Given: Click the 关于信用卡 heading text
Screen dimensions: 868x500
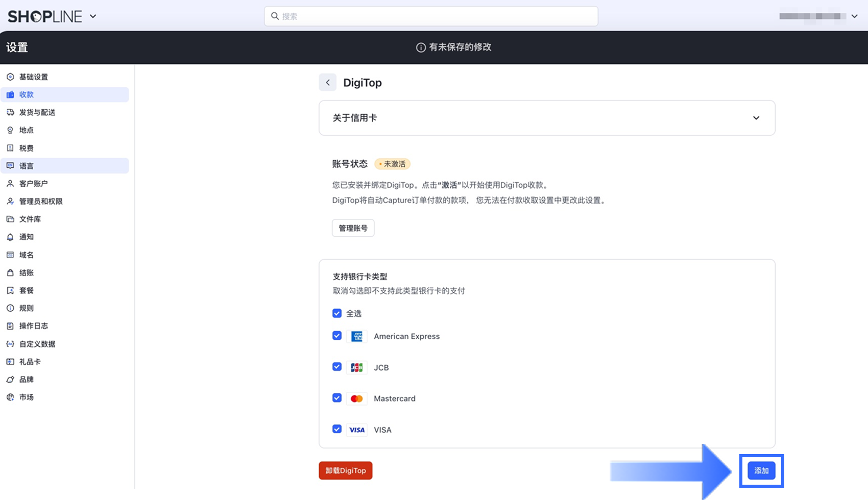Looking at the screenshot, I should 355,118.
